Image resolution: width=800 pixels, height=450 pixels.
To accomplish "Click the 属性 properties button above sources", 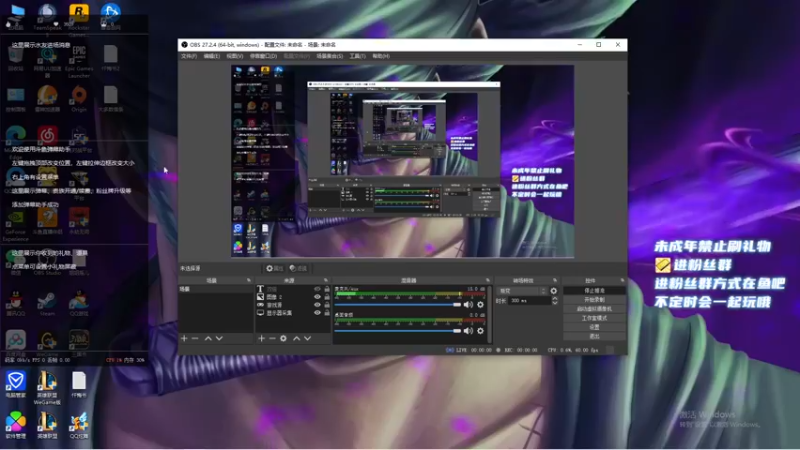I will (x=274, y=268).
